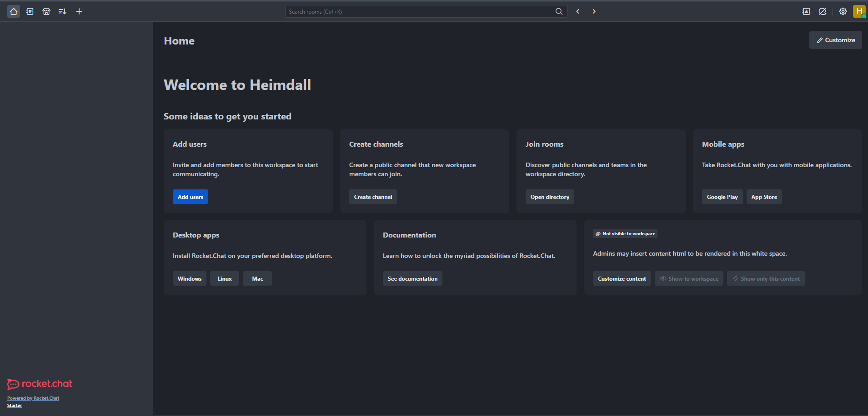This screenshot has height=416, width=868.
Task: Open the Customize panel
Action: tap(835, 40)
